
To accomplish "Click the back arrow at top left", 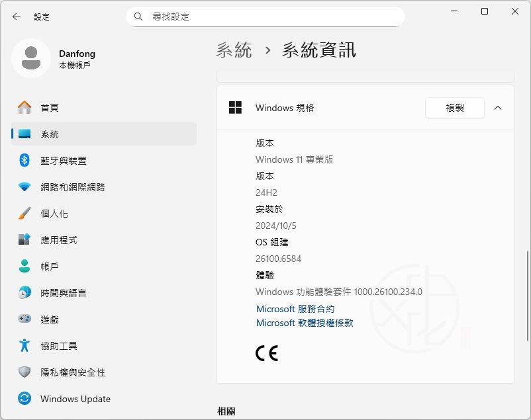I will click(16, 17).
